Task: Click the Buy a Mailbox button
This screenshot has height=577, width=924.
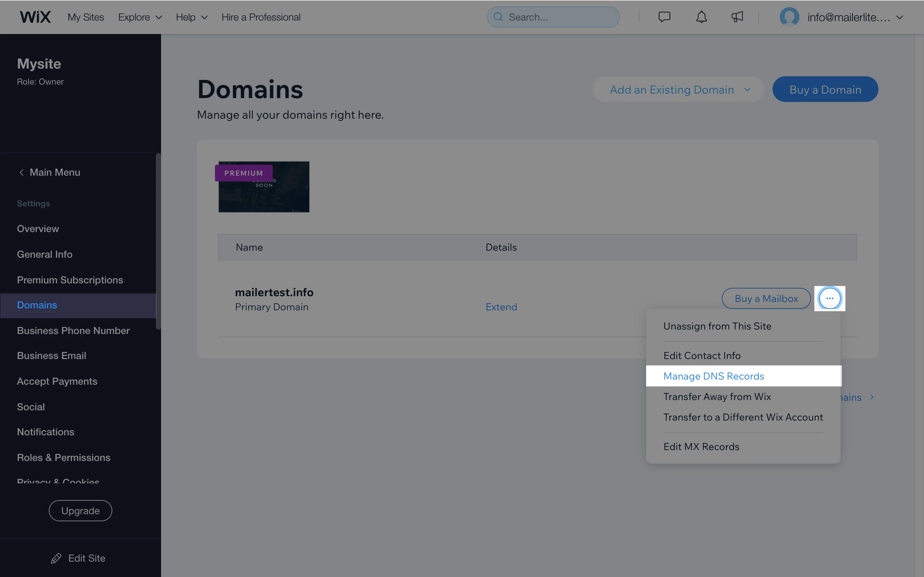Action: [x=766, y=298]
